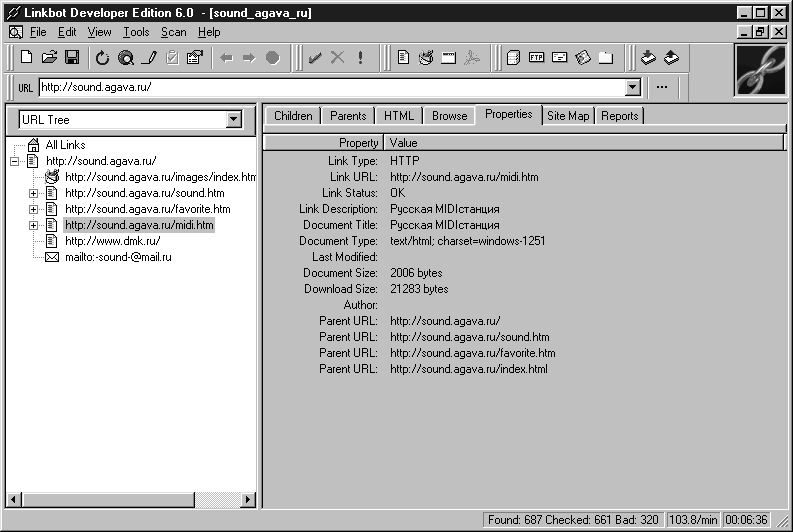Click the Property column header
Image resolution: width=793 pixels, height=532 pixels.
pyautogui.click(x=324, y=143)
